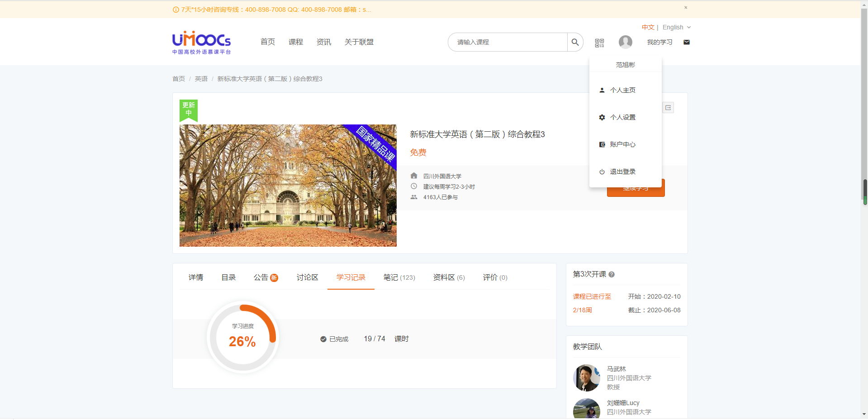The image size is (868, 420).
Task: Click username 范旭彬 in dropdown
Action: (626, 65)
